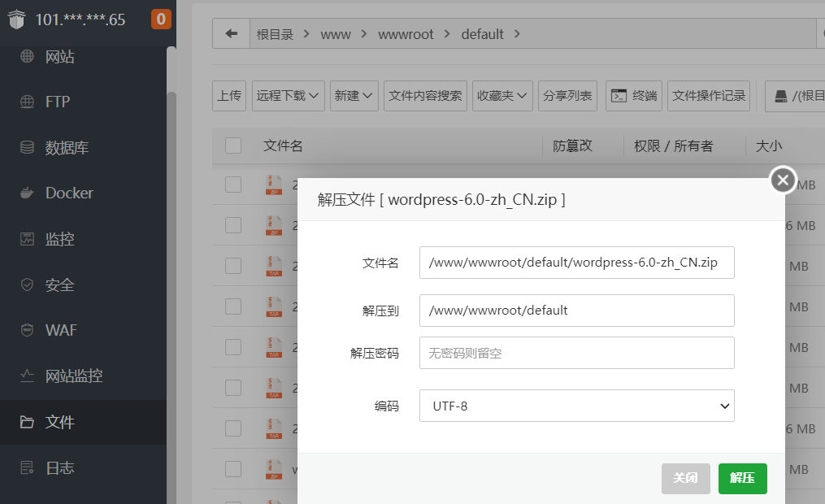Open the FTP sidebar icon
Screen dimensions: 825x504
click(x=28, y=102)
